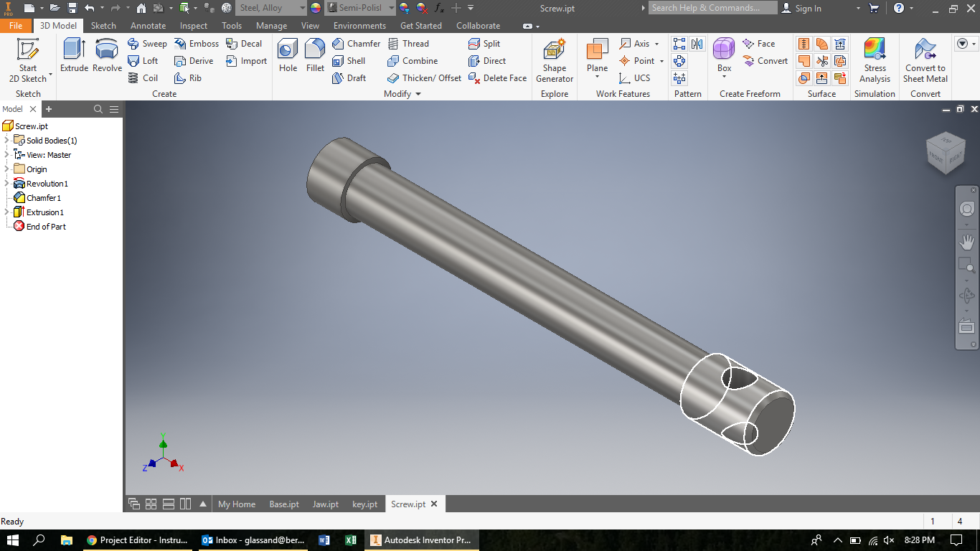This screenshot has width=980, height=551.
Task: Select the Circular Pattern tool
Action: (679, 61)
